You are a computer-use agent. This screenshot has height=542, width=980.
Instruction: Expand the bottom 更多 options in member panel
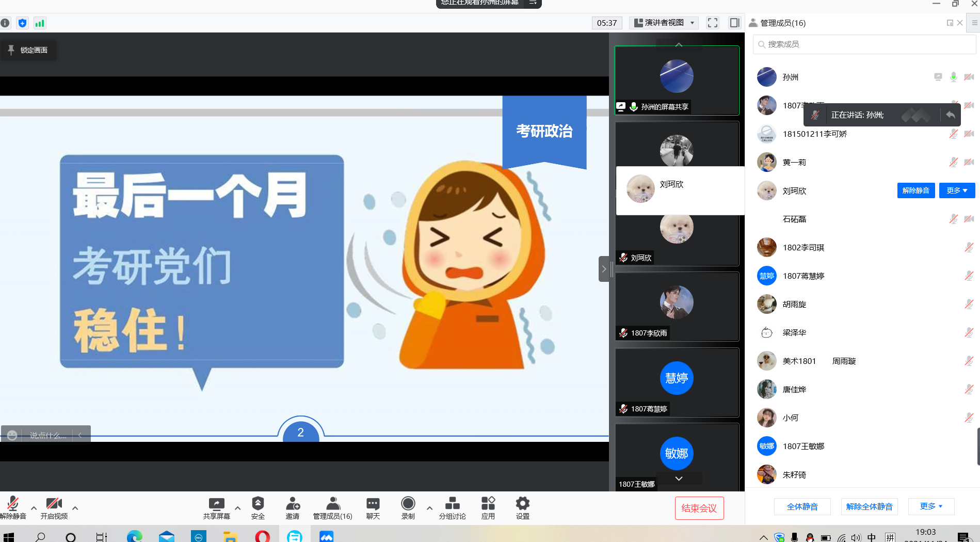(931, 506)
